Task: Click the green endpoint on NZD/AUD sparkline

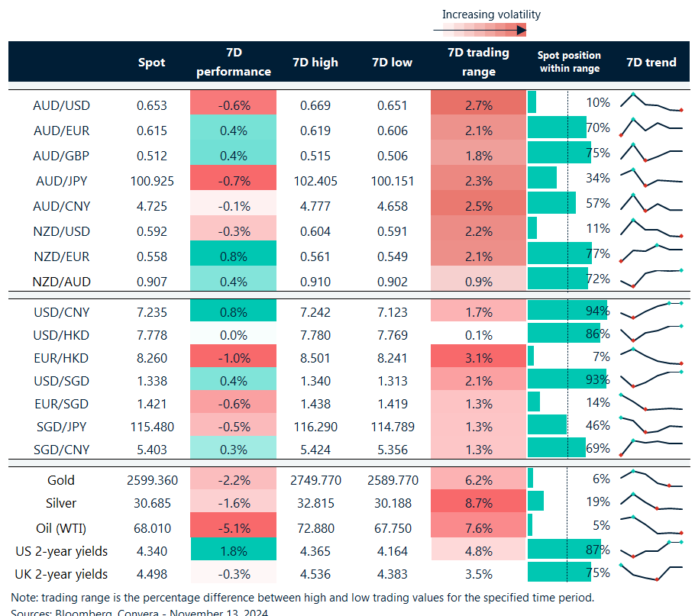Action: pyautogui.click(x=681, y=270)
